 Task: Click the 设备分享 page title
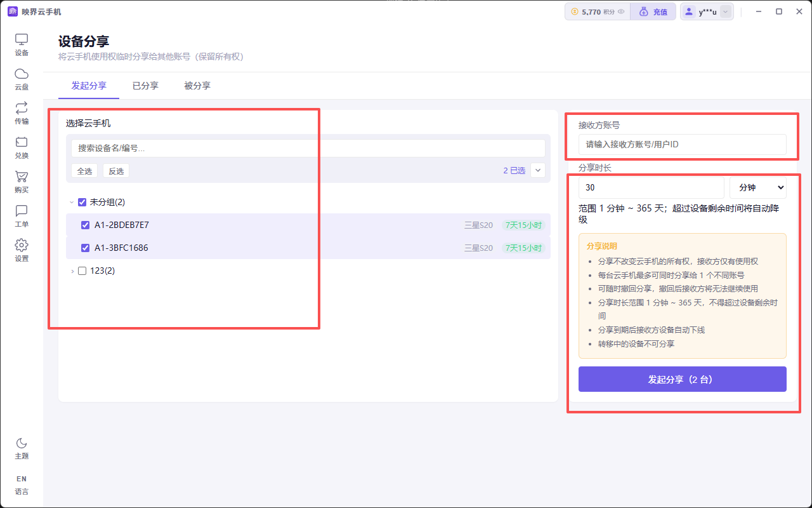point(84,42)
